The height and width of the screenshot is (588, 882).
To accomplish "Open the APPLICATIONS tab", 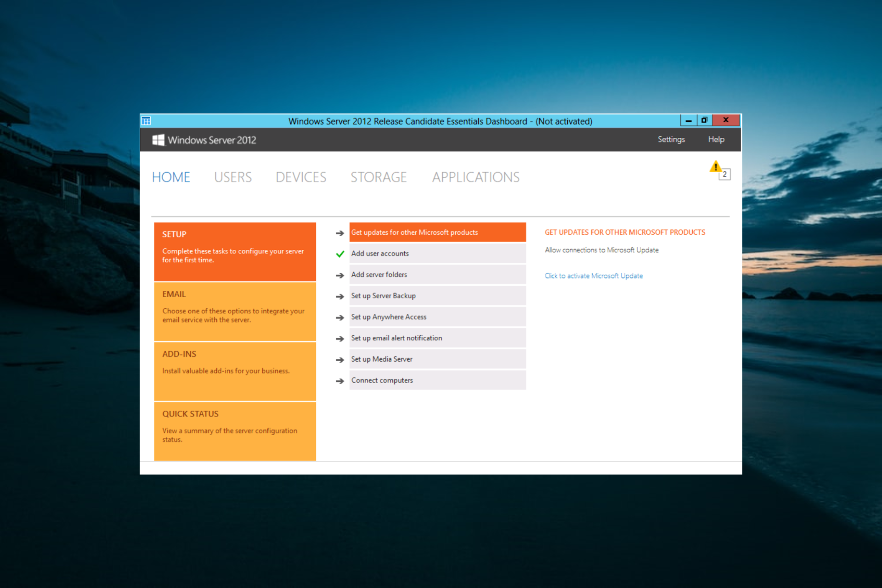I will point(476,177).
